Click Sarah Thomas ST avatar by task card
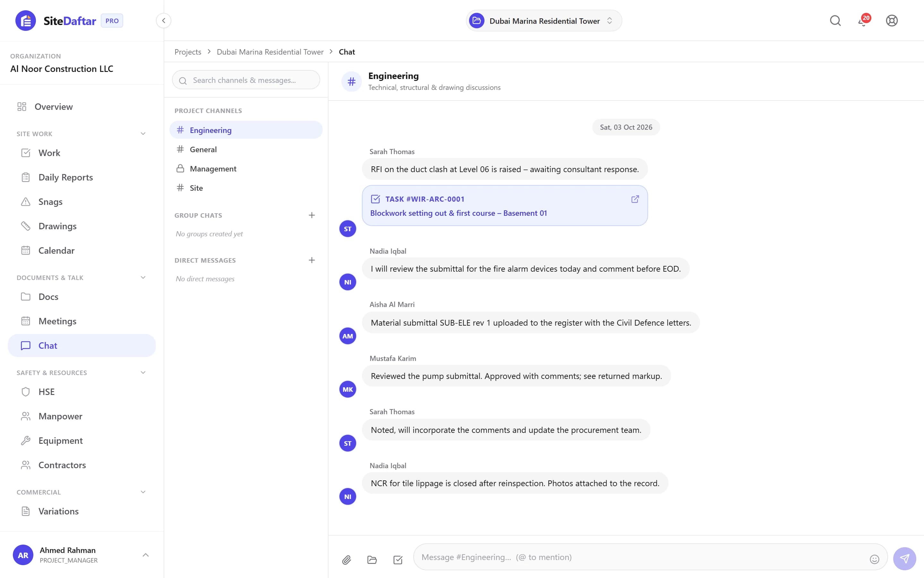The image size is (924, 578). tap(347, 229)
